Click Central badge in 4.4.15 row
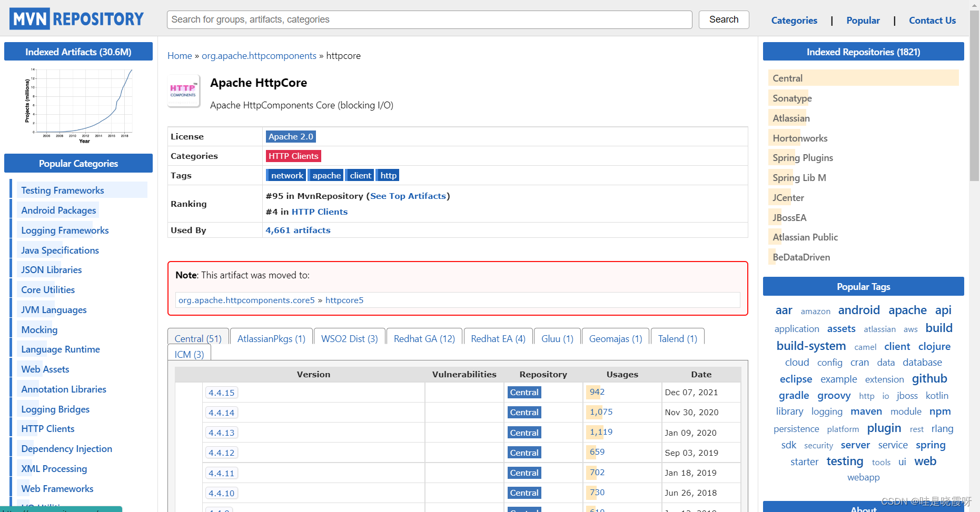Viewport: 980px width, 512px height. [524, 393]
